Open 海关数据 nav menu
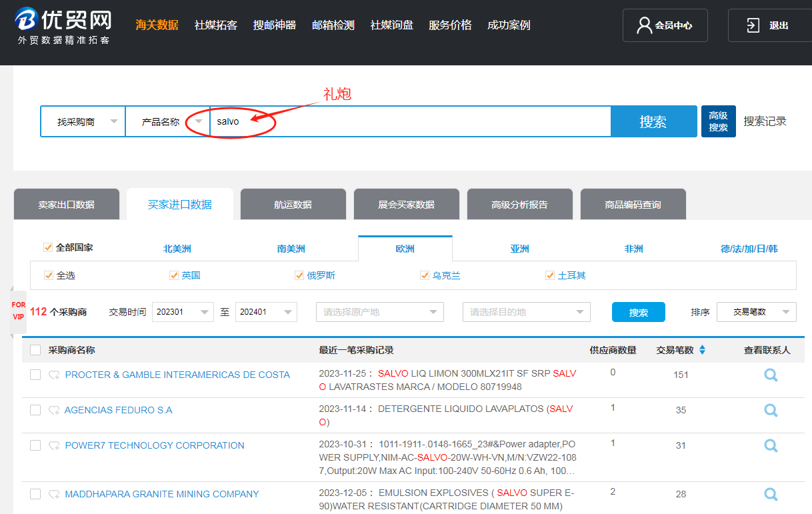The height and width of the screenshot is (514, 812). click(x=157, y=25)
